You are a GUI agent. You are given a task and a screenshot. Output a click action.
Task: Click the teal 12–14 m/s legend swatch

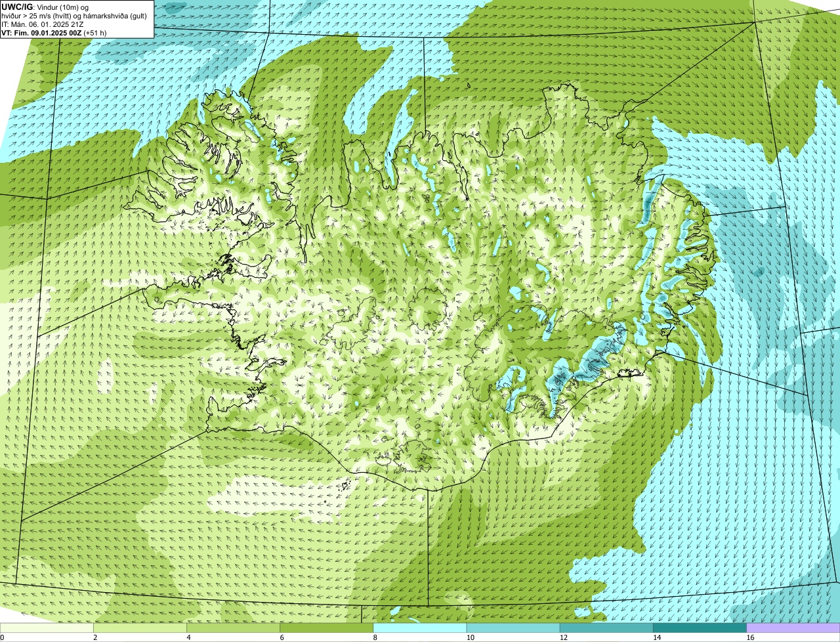(x=606, y=628)
